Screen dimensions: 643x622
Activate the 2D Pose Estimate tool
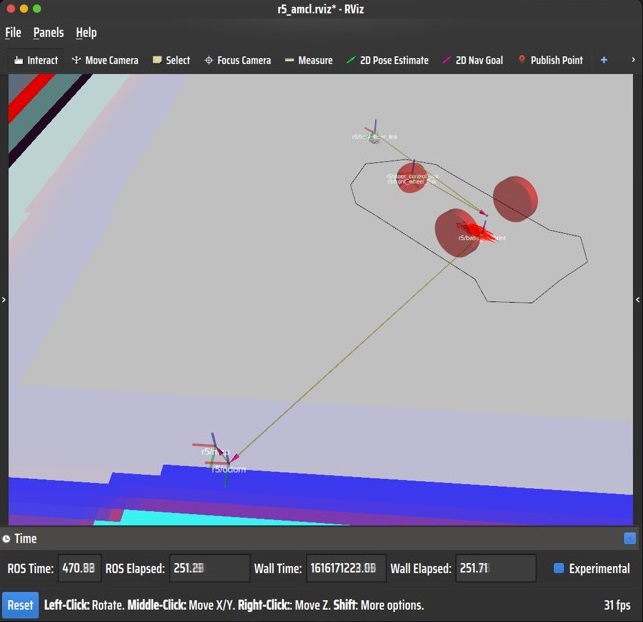pyautogui.click(x=387, y=60)
